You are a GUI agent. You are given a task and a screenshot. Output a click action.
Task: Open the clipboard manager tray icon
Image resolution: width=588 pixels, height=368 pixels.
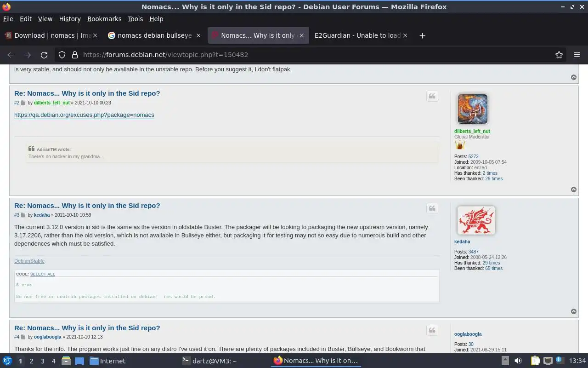tap(535, 361)
